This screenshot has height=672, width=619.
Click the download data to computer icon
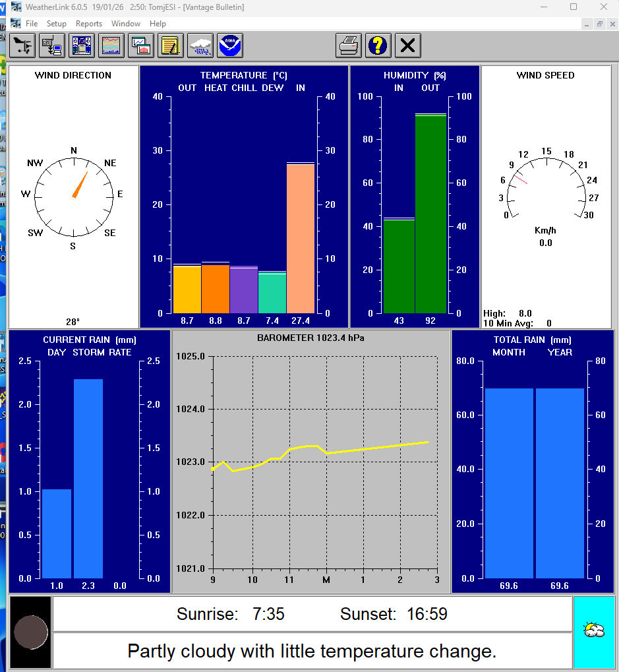pyautogui.click(x=52, y=46)
